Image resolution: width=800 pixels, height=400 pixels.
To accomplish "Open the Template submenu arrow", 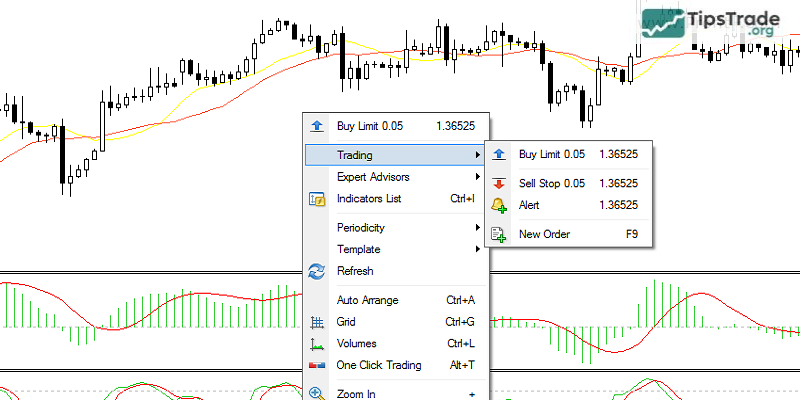I will tap(478, 249).
